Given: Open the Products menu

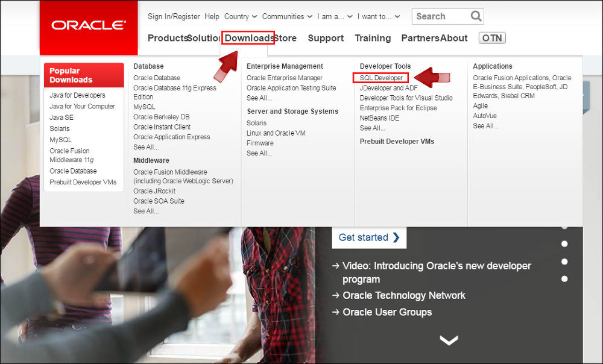Looking at the screenshot, I should tap(168, 38).
